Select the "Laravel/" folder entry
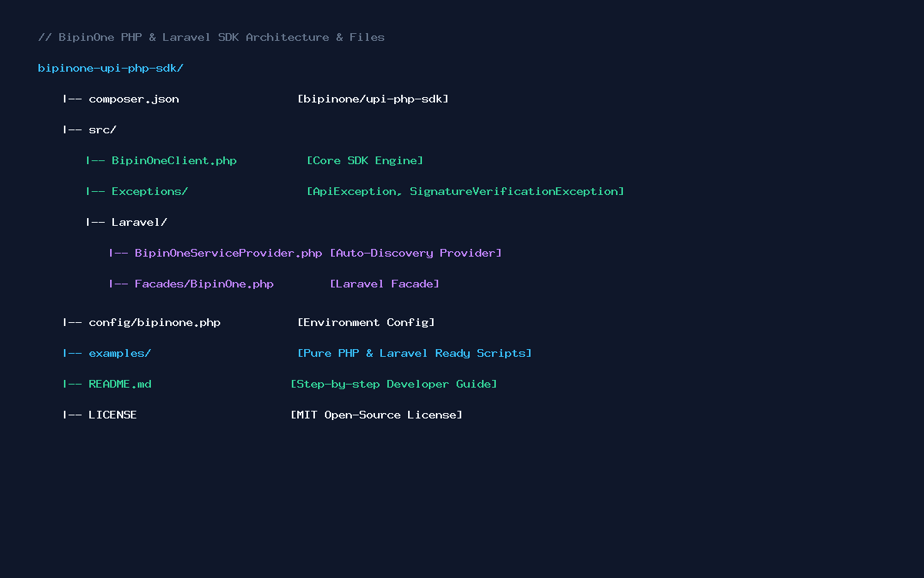This screenshot has height=578, width=924. (x=139, y=222)
